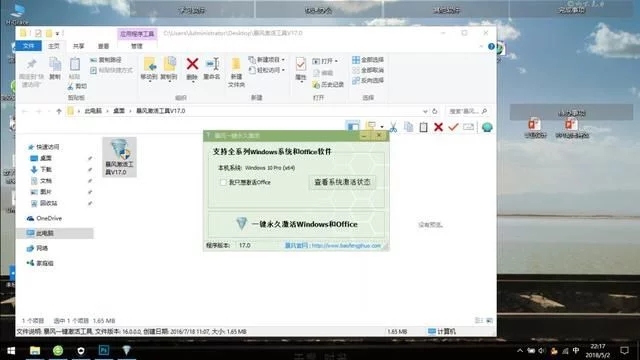The image size is (640, 360).
Task: Open the address bar history dropdown arrow
Action: (x=425, y=111)
